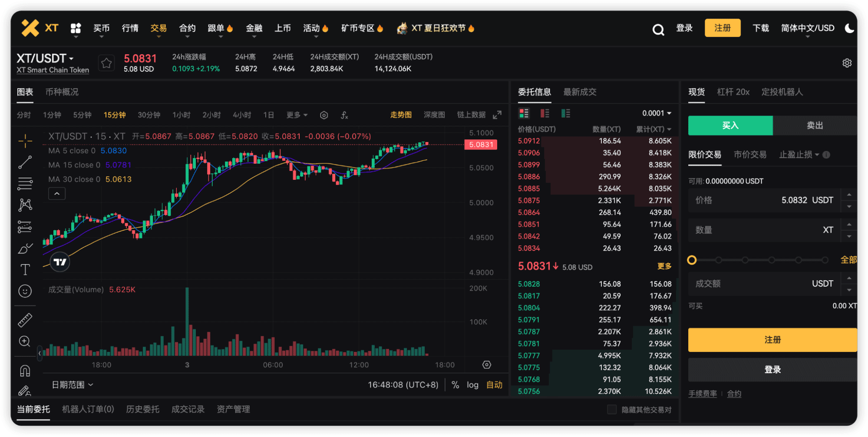868x437 pixels.
Task: Open trading page settings gear
Action: click(847, 63)
